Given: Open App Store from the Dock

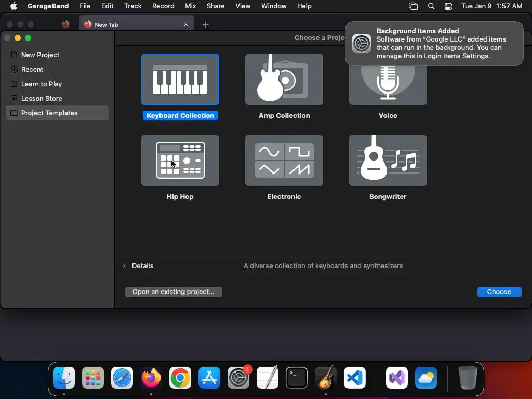Looking at the screenshot, I should click(209, 378).
